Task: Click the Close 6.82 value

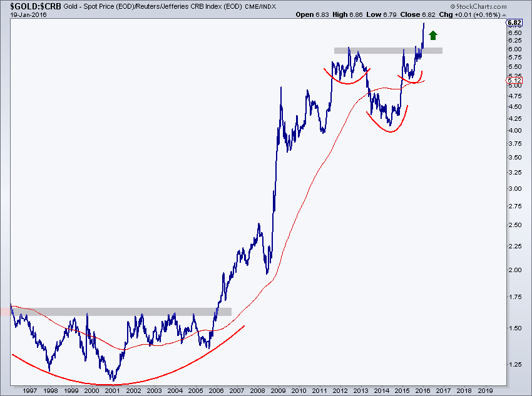Action: coord(417,14)
